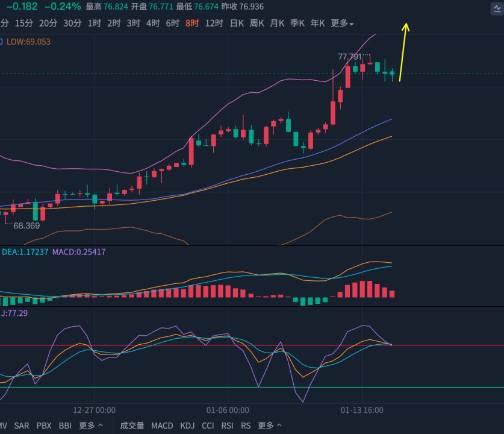Click the 最高 76.824 value
This screenshot has width=504, height=434.
coord(107,7)
